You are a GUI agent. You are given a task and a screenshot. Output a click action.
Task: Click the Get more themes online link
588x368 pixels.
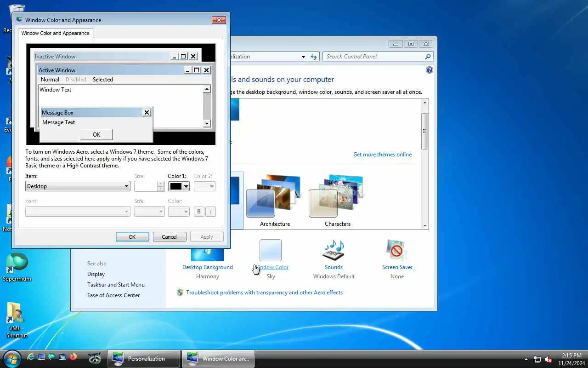[382, 155]
